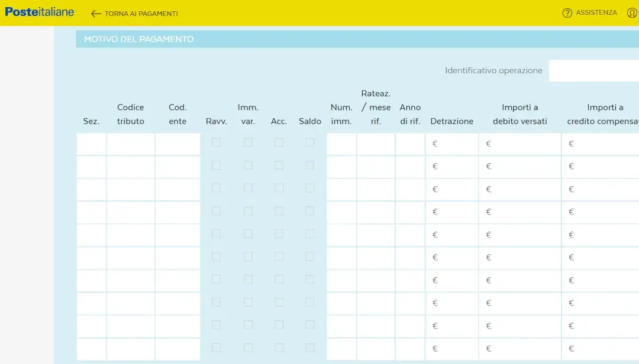Viewport: 639px width, 364px height.
Task: Click Importi a debito versati field in second row
Action: coord(520,167)
